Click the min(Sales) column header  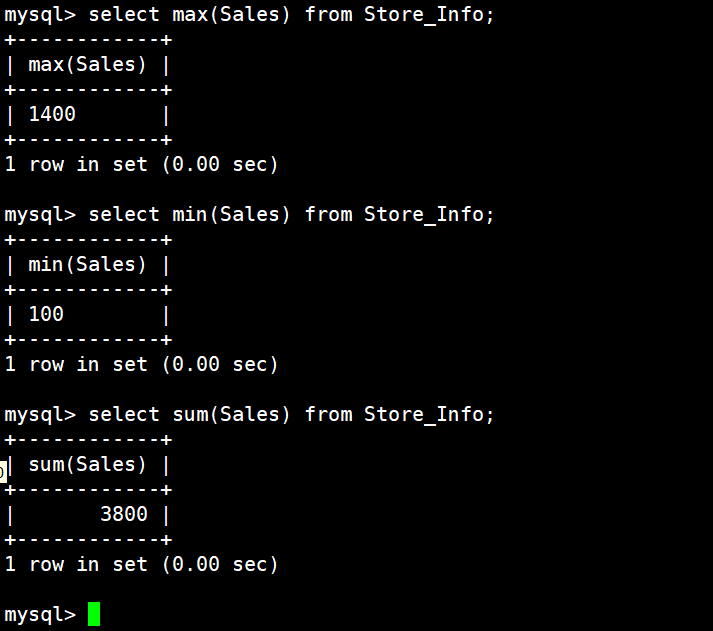click(x=87, y=265)
